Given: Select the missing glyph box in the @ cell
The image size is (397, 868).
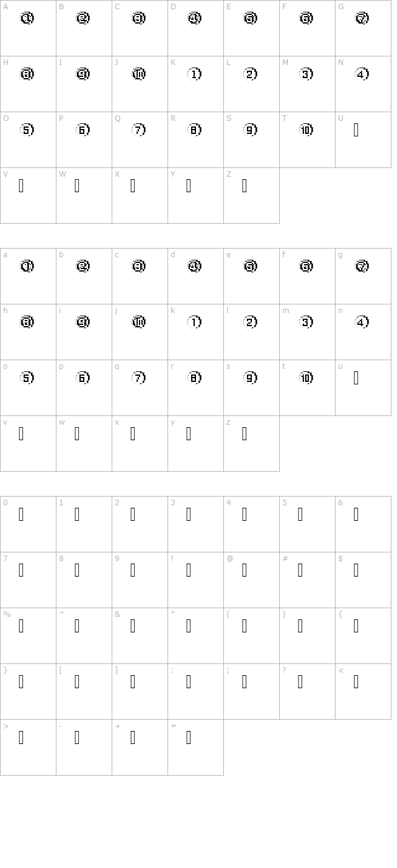Looking at the screenshot, I should click(244, 570).
